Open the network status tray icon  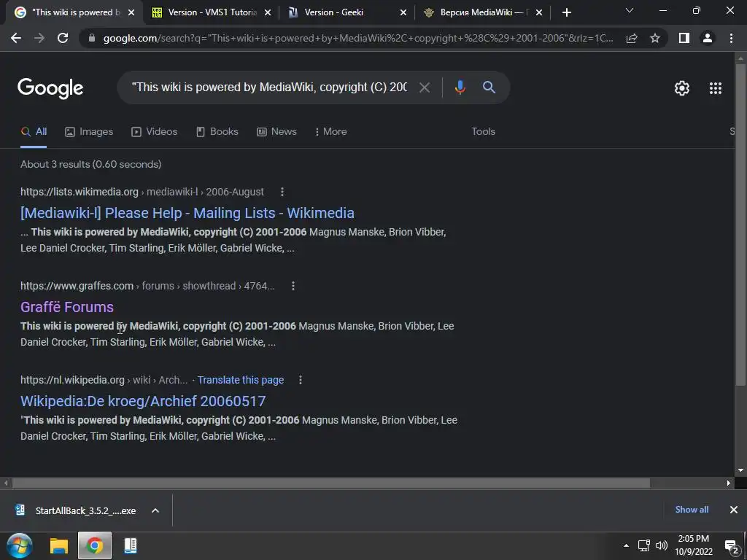click(644, 545)
